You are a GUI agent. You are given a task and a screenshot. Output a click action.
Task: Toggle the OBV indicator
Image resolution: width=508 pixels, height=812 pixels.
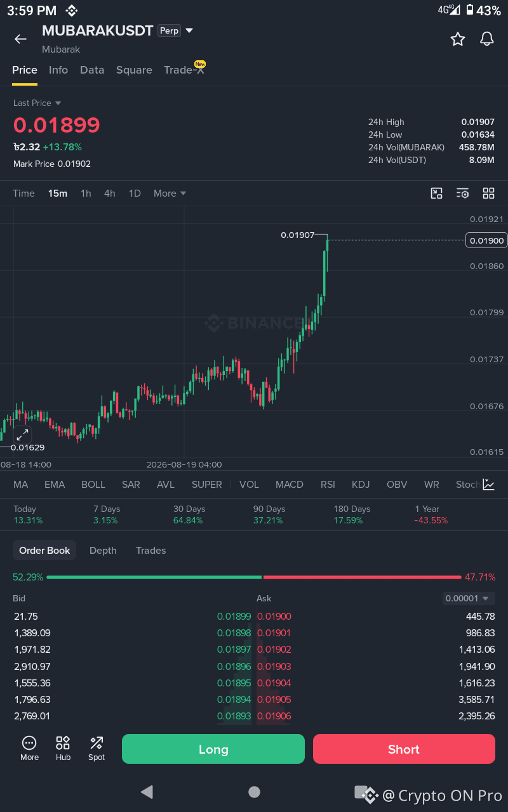[397, 485]
